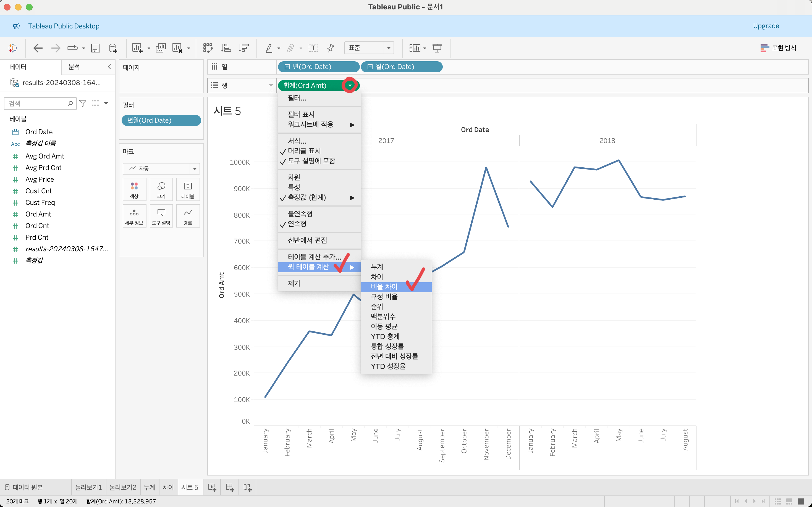This screenshot has height=507, width=812.
Task: Toggle Include in tooltip option
Action: pyautogui.click(x=311, y=161)
